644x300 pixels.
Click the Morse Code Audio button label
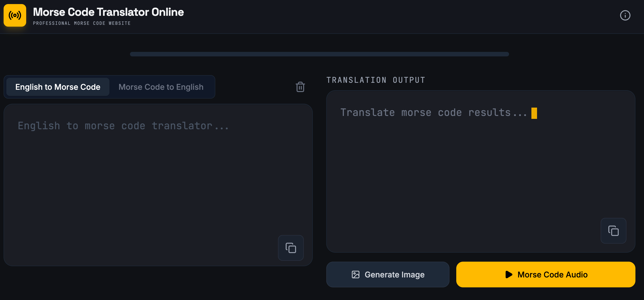pos(552,275)
